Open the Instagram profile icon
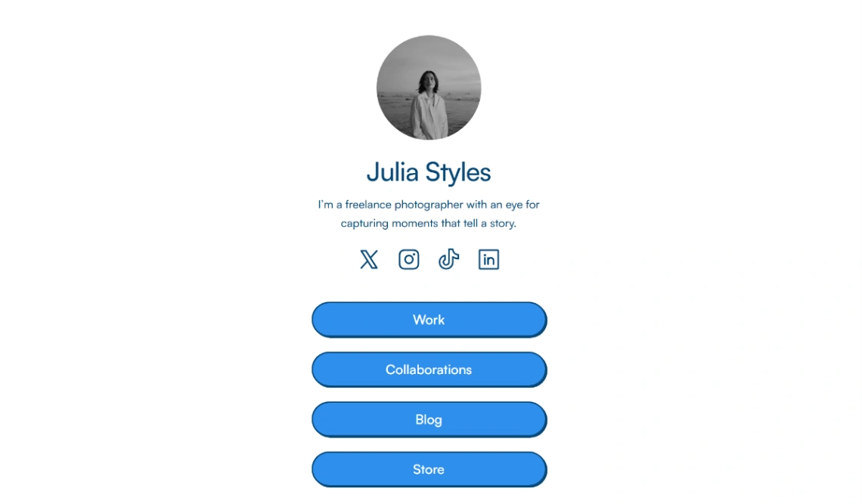 pos(408,259)
